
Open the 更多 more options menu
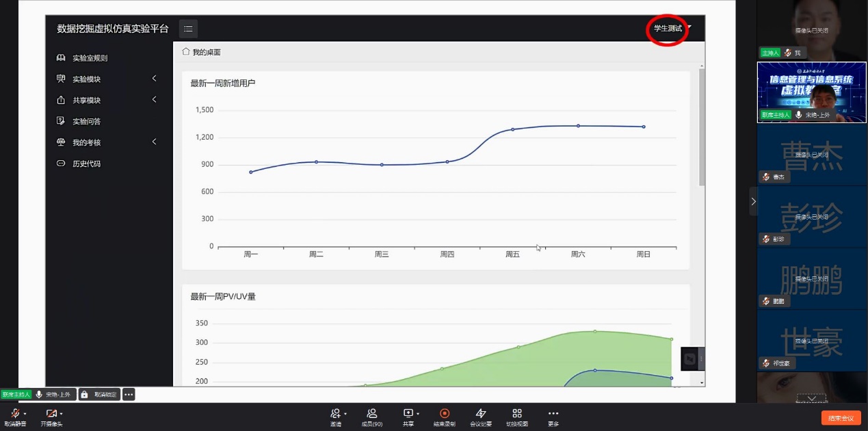pyautogui.click(x=553, y=413)
